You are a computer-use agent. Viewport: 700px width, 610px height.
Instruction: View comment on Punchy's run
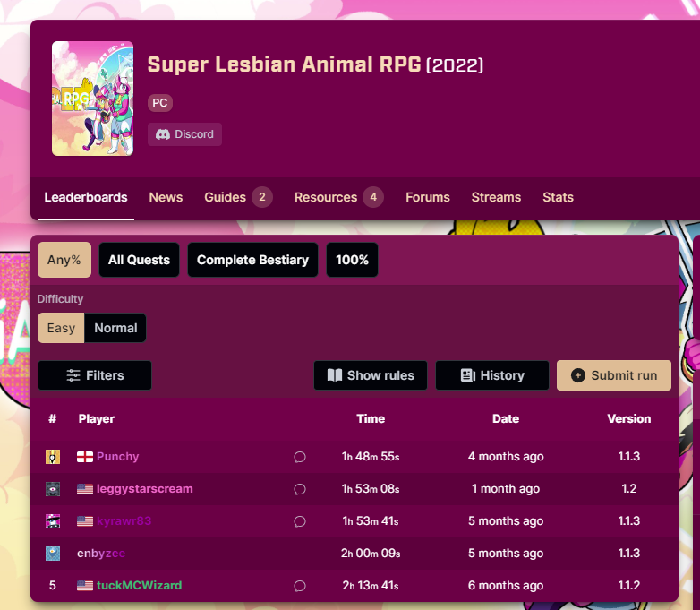300,457
